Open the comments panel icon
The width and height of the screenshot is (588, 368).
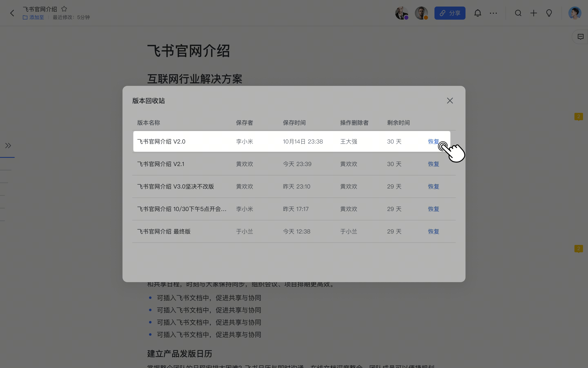click(x=580, y=37)
